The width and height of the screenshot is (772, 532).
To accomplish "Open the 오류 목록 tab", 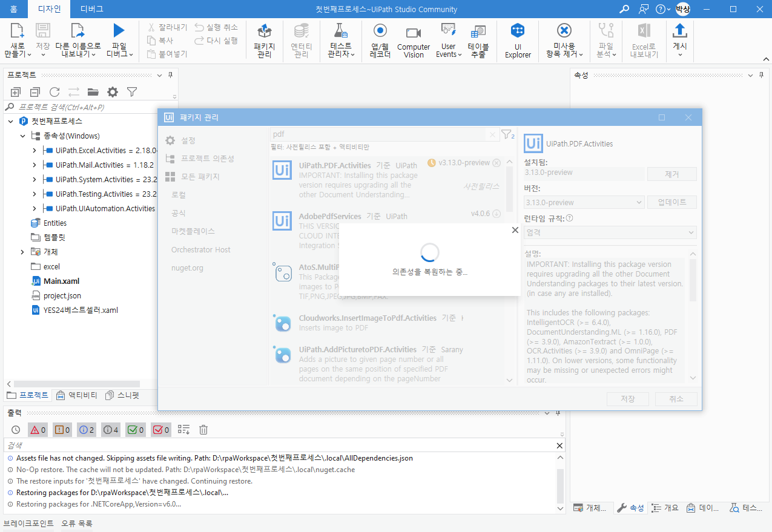I will pos(77,524).
